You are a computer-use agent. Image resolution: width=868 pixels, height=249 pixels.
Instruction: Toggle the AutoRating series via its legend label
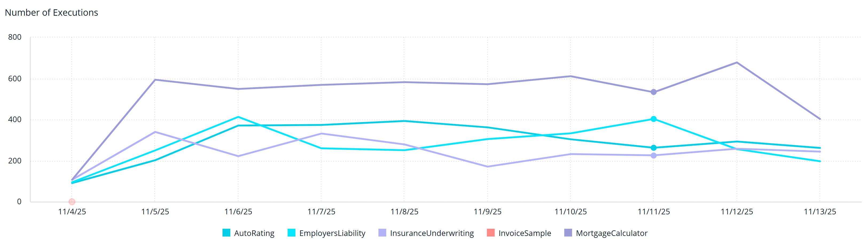(x=254, y=233)
